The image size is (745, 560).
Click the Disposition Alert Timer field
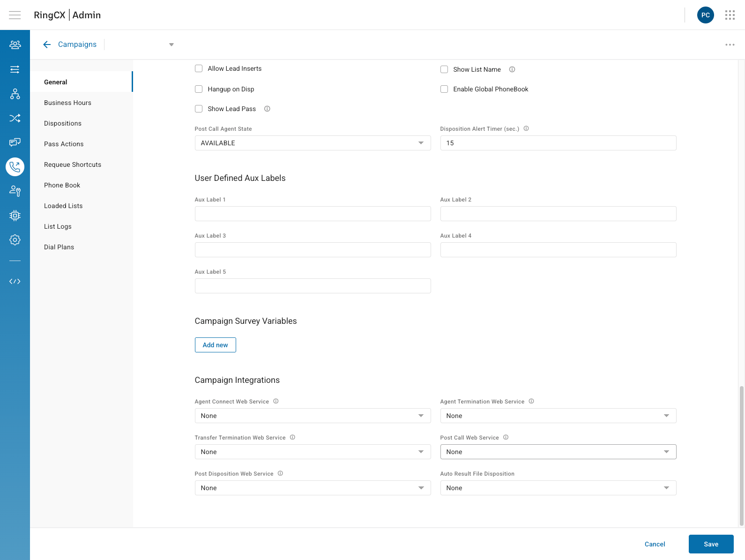(558, 143)
